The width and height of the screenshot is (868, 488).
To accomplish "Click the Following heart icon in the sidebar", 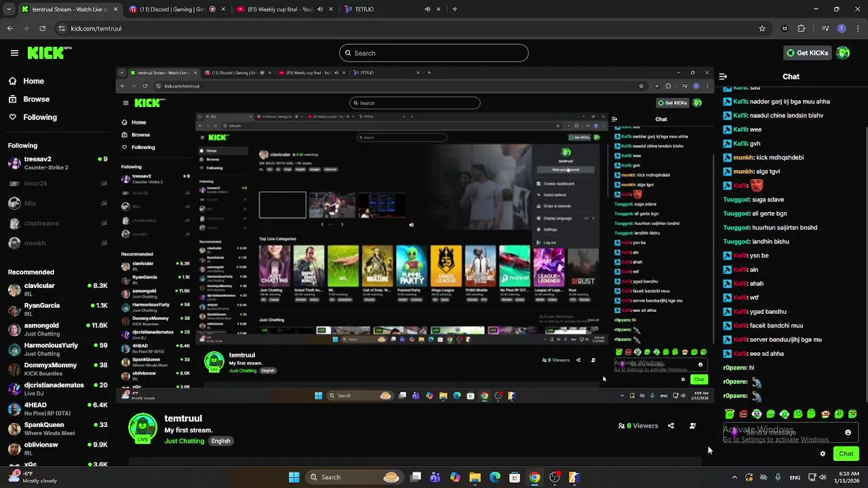I will pyautogui.click(x=13, y=117).
